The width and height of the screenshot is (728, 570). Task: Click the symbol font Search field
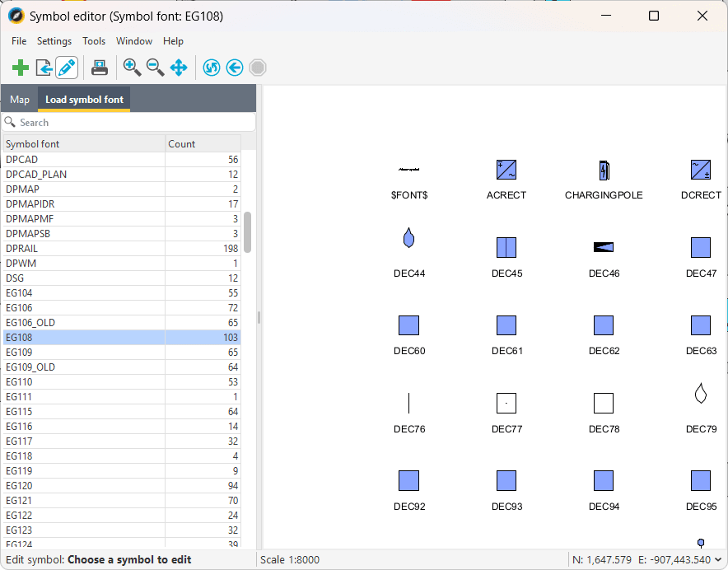[132, 122]
